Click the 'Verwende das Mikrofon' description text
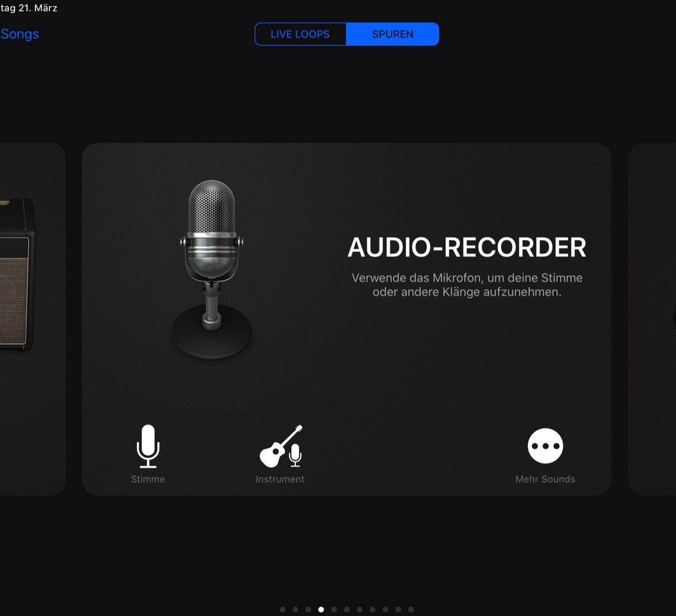 [466, 285]
